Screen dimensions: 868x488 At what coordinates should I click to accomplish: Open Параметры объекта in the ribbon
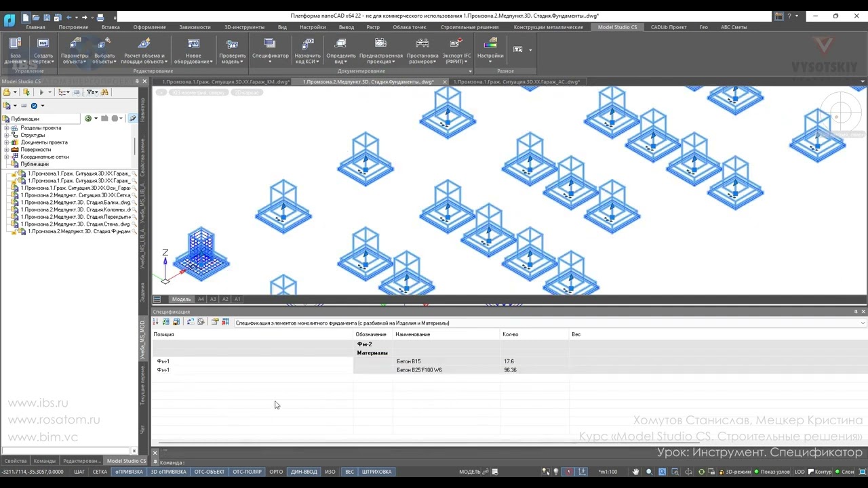click(75, 50)
